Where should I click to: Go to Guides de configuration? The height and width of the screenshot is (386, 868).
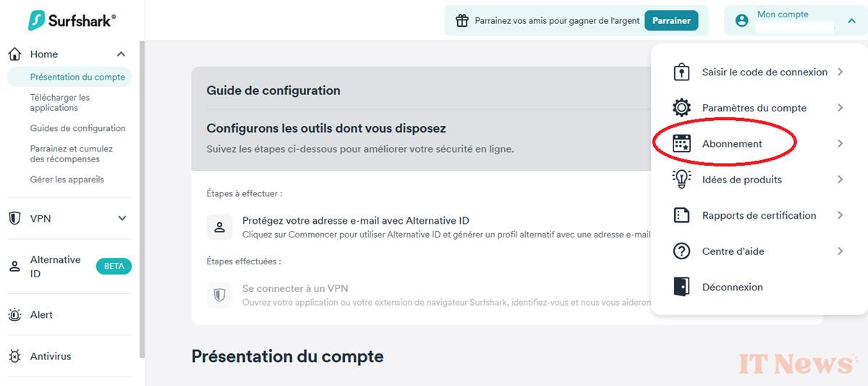tap(77, 128)
